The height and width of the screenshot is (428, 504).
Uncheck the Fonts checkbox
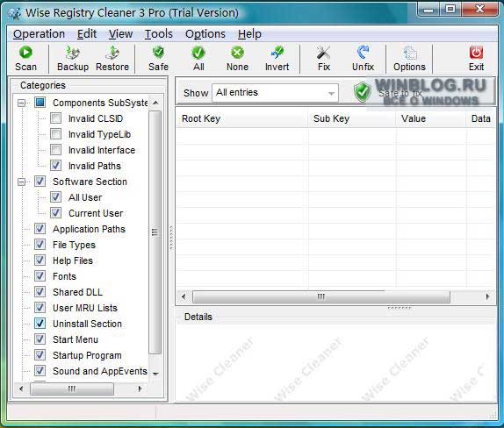(x=40, y=275)
